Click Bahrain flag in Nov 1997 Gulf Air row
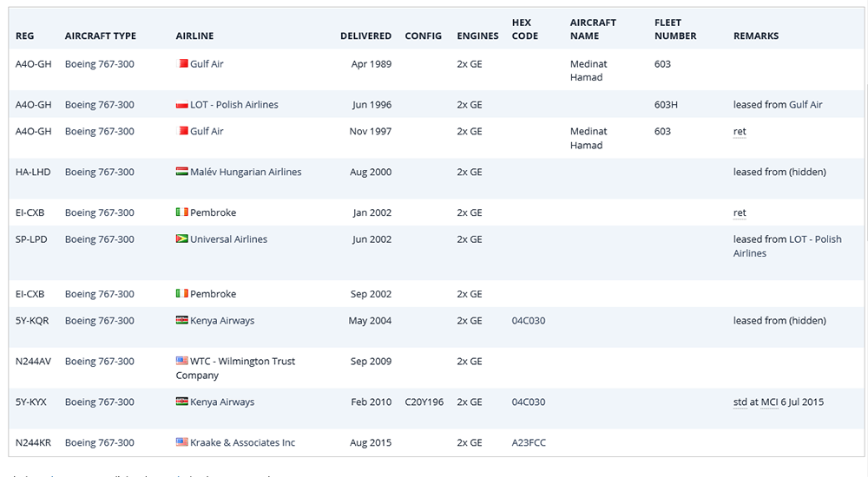Viewport: 868px width, 477px height. [x=181, y=131]
